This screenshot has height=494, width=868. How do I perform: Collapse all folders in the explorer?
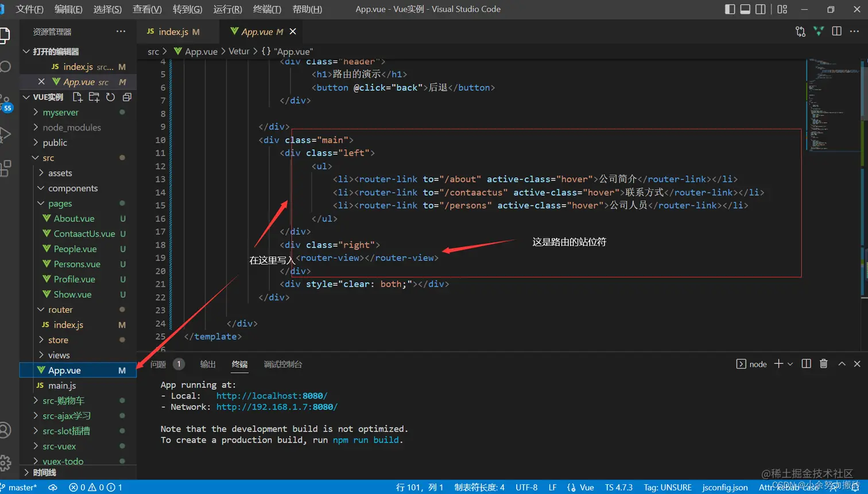tap(127, 97)
